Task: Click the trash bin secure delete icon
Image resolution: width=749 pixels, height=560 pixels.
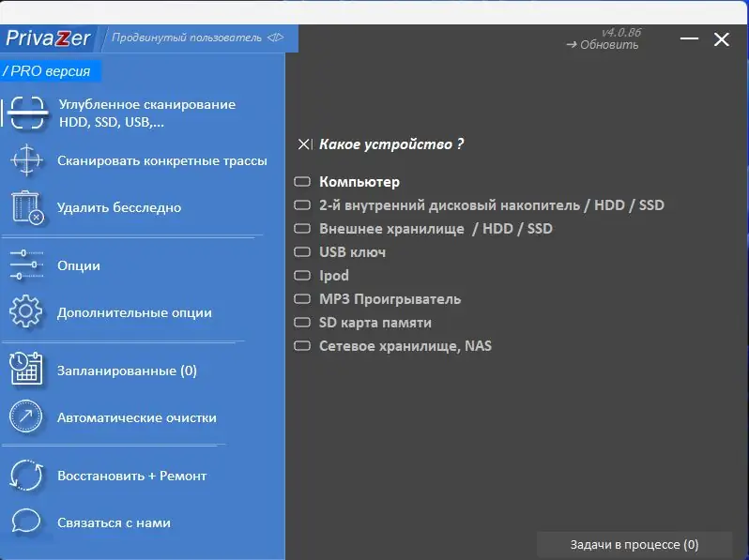Action: click(x=27, y=207)
